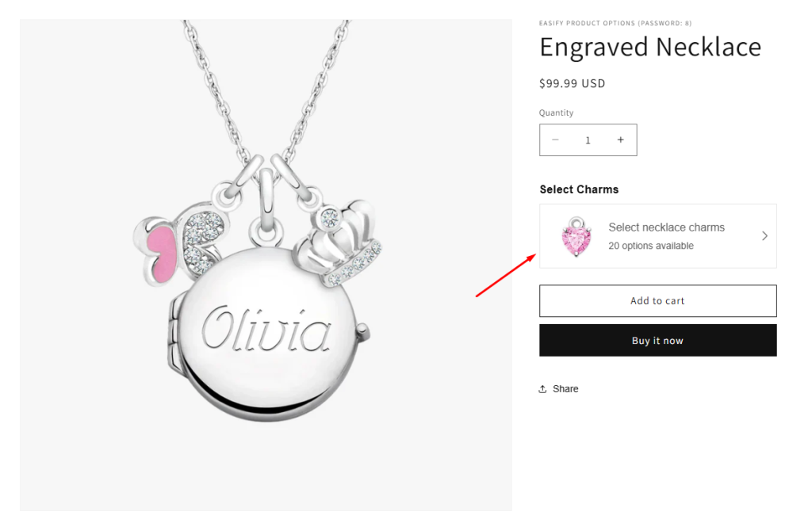Click the Quantity label
The image size is (812, 527).
[556, 113]
